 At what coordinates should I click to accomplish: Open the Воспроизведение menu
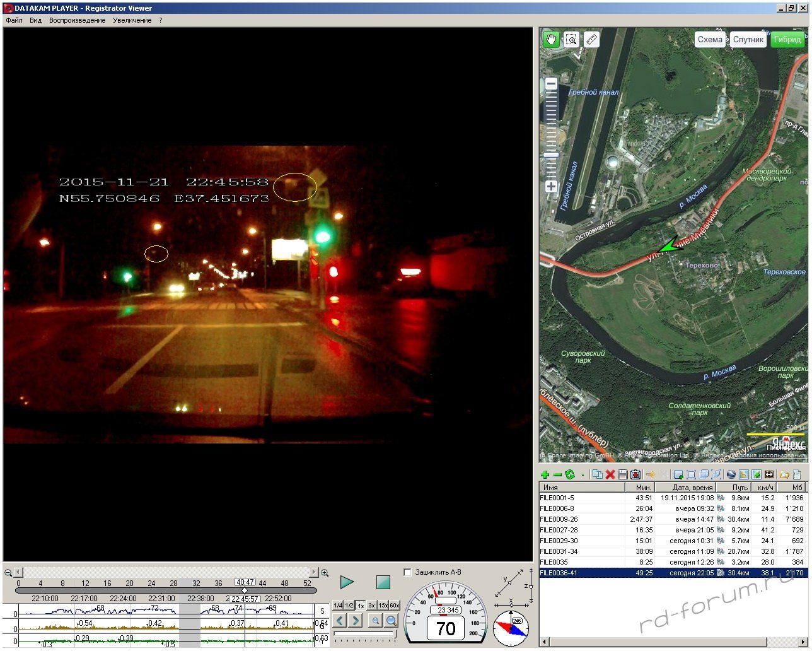click(x=78, y=20)
